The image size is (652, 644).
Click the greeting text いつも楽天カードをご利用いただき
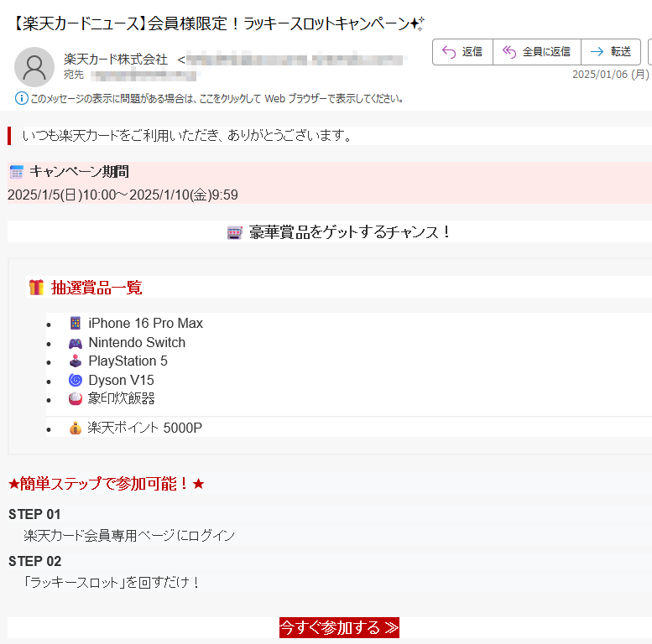(x=187, y=136)
